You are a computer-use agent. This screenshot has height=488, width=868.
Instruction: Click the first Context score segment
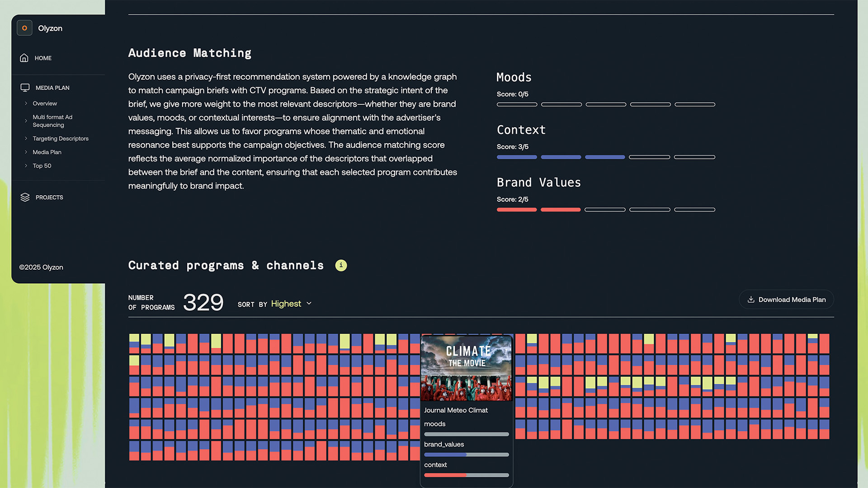click(517, 157)
